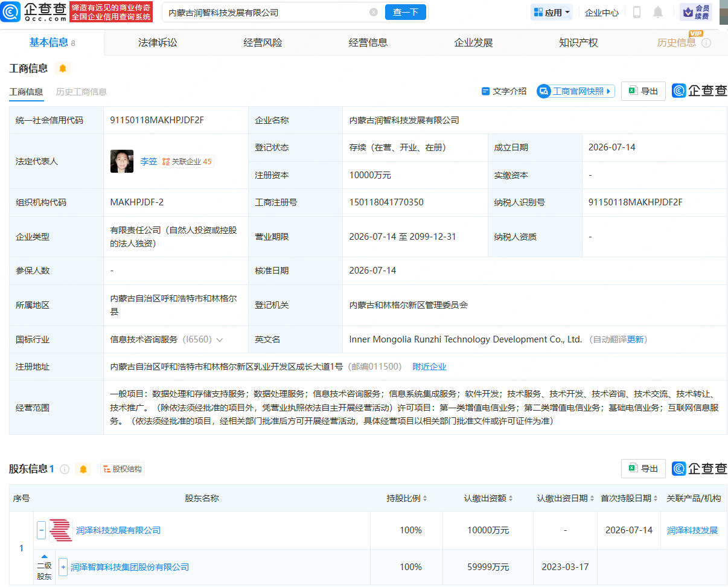The image size is (728, 587).
Task: Open the info icon beside 股东信息
Action: [x=65, y=469]
